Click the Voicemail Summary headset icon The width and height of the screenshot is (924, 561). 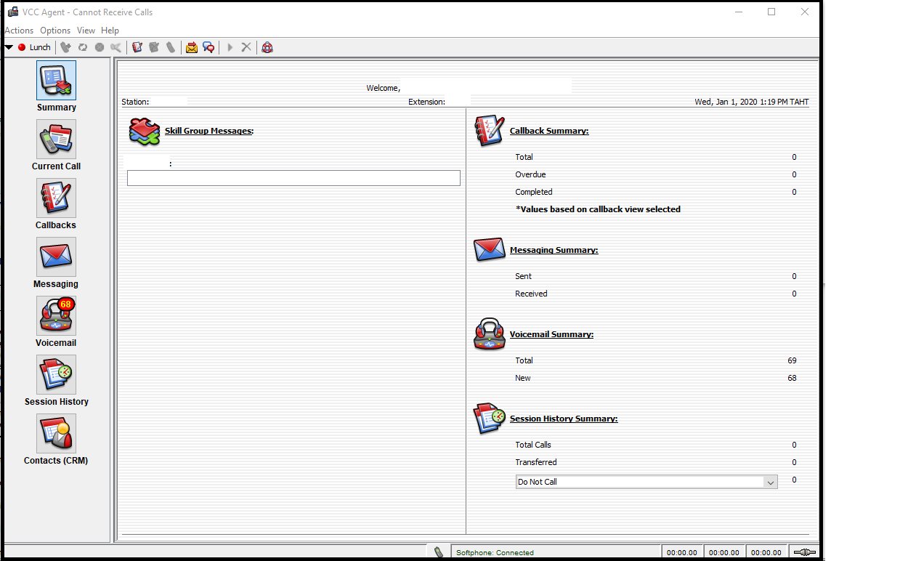point(489,334)
